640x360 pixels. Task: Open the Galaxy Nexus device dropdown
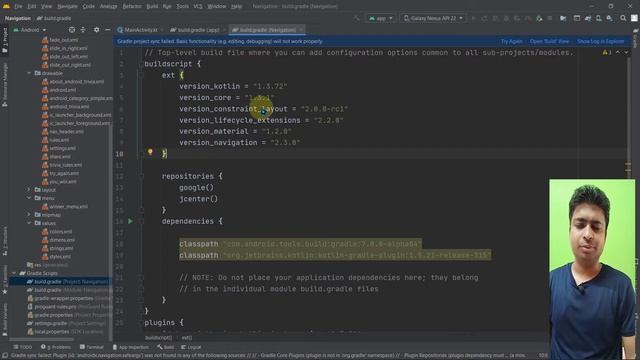(433, 18)
